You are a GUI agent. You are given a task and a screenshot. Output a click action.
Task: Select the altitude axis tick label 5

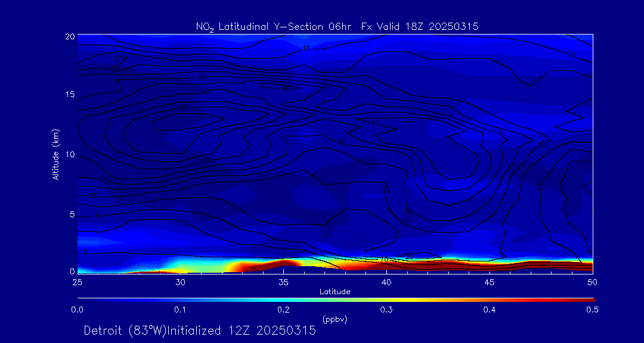72,214
